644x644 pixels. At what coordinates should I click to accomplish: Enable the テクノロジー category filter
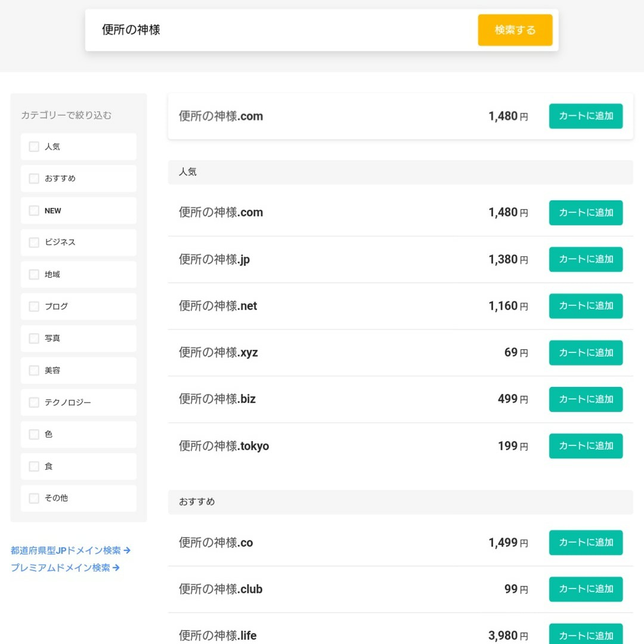[x=34, y=402]
